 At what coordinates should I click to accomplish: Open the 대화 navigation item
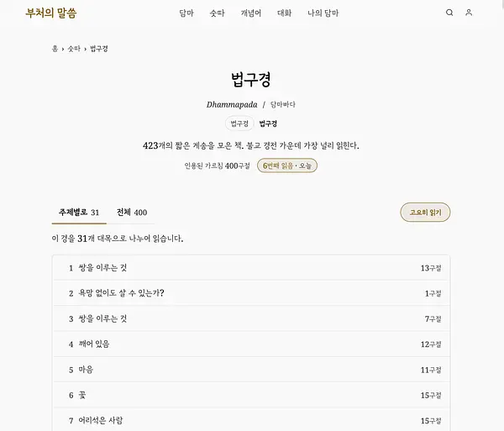click(285, 13)
